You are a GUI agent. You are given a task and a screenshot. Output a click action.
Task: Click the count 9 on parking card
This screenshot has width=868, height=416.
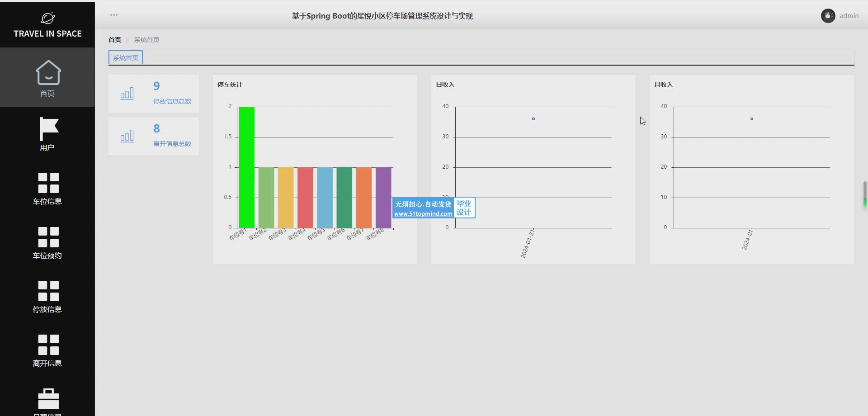(156, 86)
